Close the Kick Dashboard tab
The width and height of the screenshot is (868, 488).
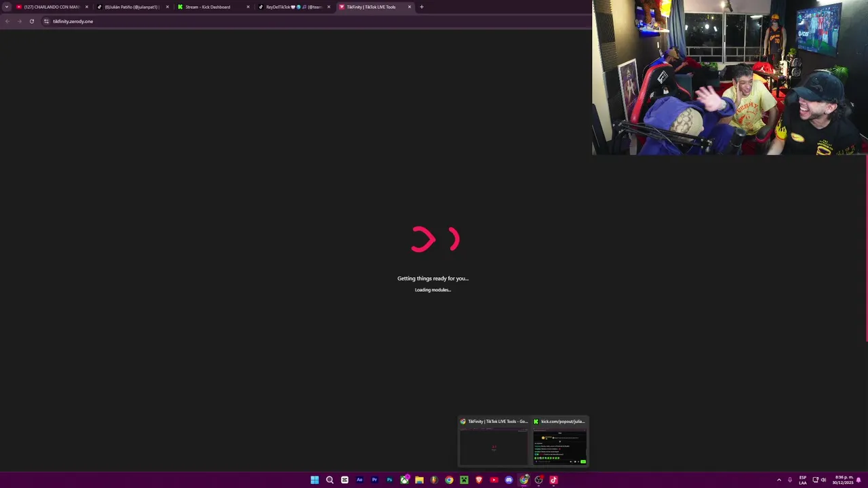(248, 7)
